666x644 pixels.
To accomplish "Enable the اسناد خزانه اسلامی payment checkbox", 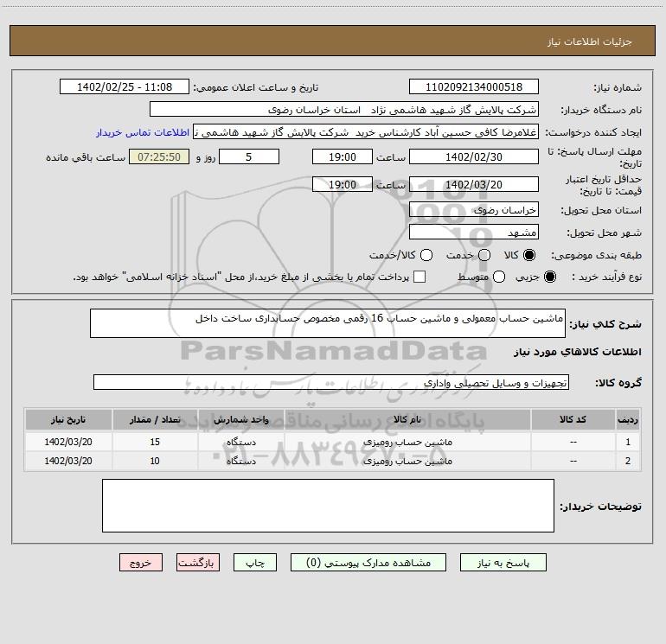I will (x=419, y=277).
